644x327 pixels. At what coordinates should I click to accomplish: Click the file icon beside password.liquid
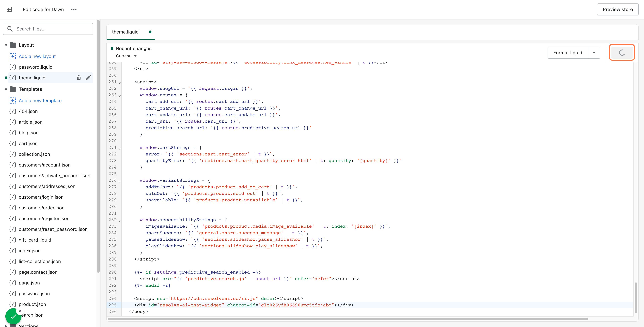click(x=13, y=67)
